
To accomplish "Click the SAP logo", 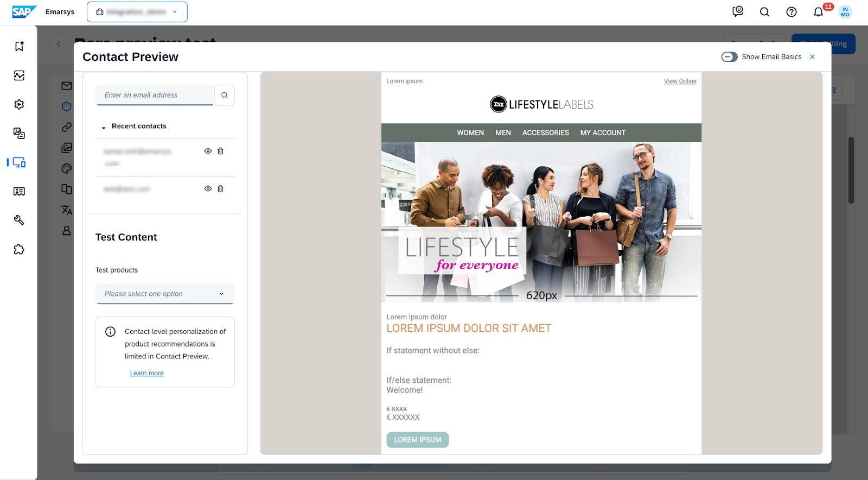I will (24, 11).
